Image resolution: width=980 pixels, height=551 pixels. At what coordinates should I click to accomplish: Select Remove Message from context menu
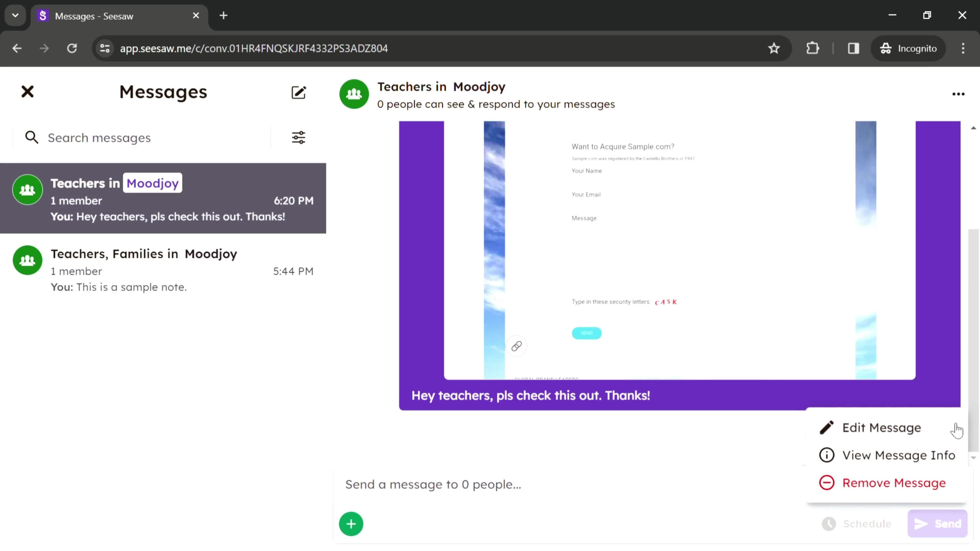(x=894, y=482)
